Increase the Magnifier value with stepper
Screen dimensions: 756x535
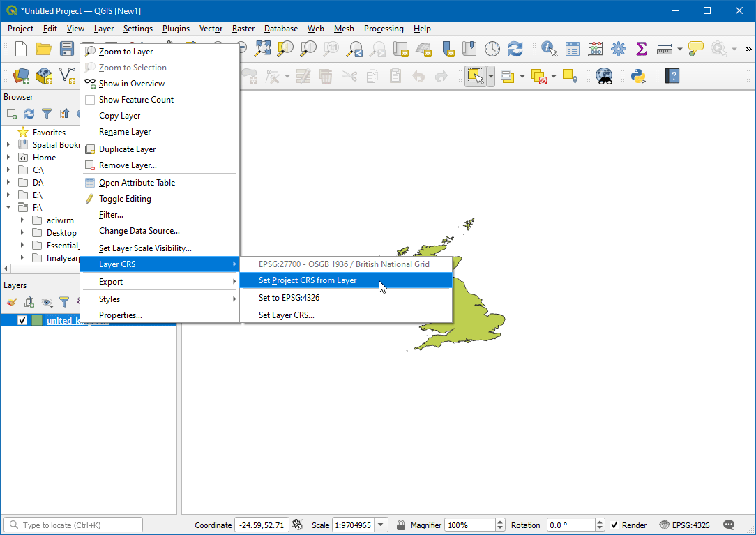pyautogui.click(x=501, y=522)
